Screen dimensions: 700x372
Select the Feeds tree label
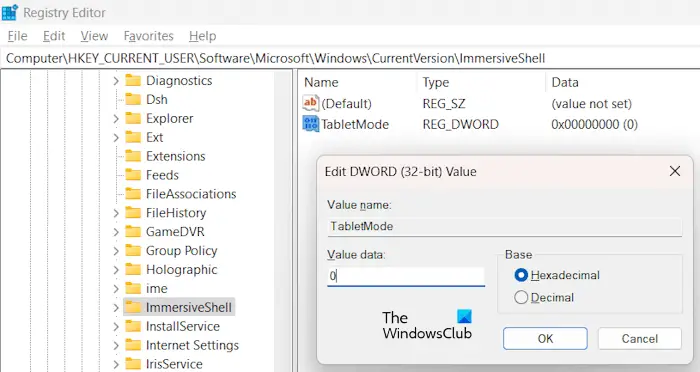162,175
